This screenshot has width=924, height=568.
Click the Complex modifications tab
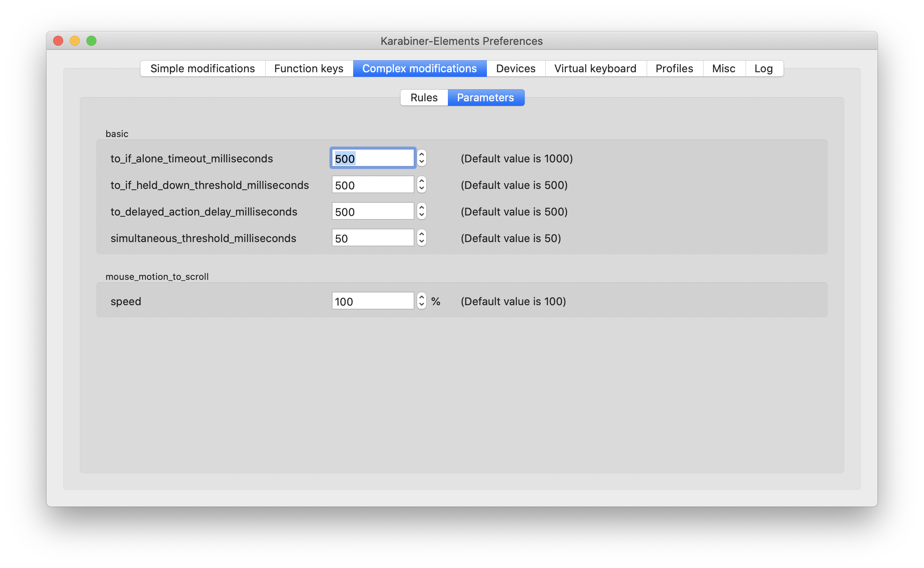click(419, 69)
